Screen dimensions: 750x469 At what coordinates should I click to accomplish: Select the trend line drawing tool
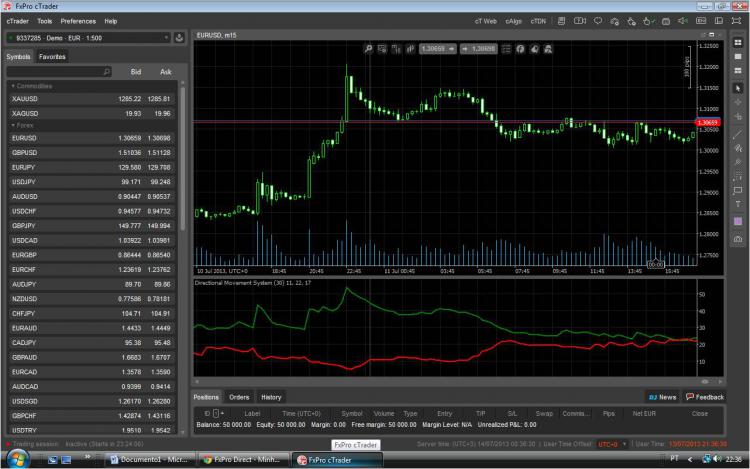point(738,135)
